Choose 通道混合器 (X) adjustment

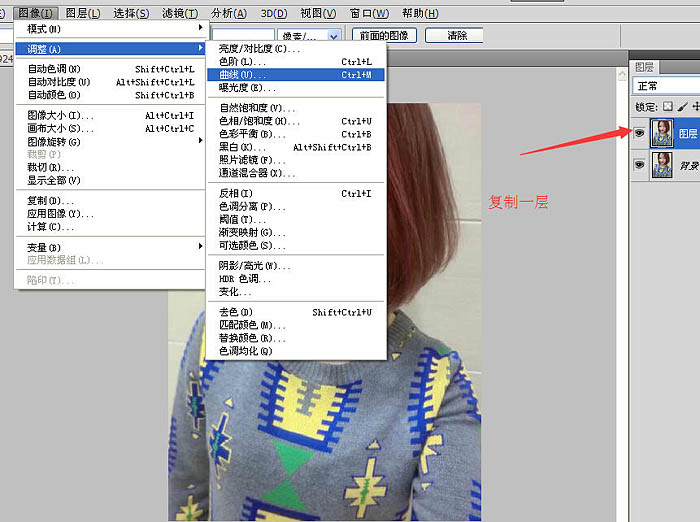tap(296, 173)
